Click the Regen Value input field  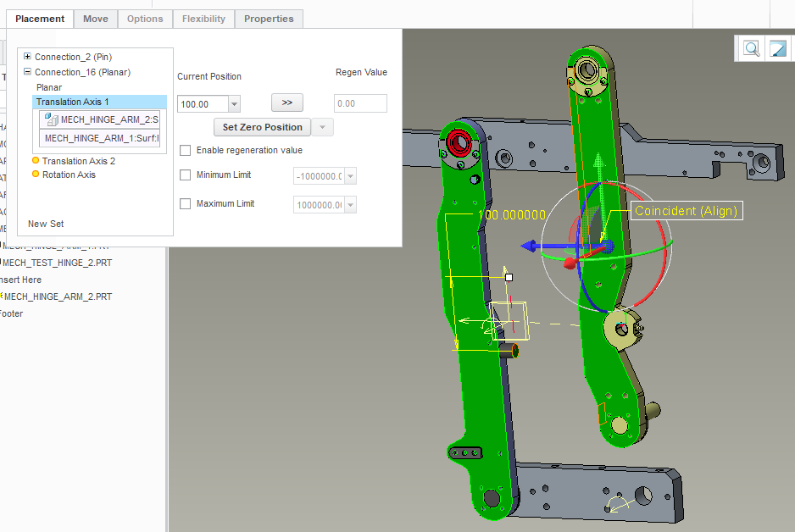click(359, 103)
